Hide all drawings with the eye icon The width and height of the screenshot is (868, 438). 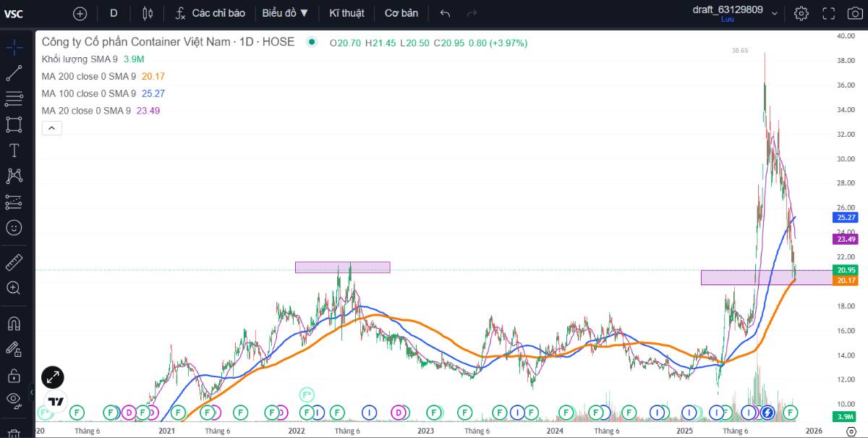tap(14, 399)
